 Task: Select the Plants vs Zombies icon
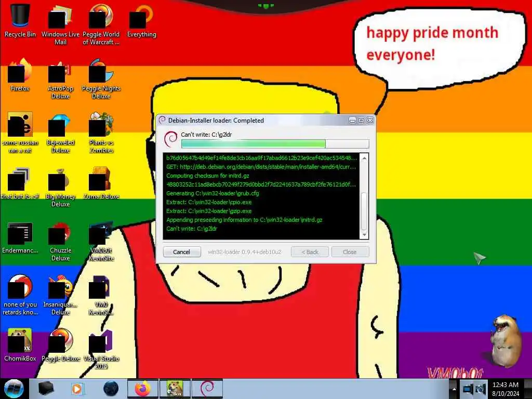pyautogui.click(x=101, y=132)
